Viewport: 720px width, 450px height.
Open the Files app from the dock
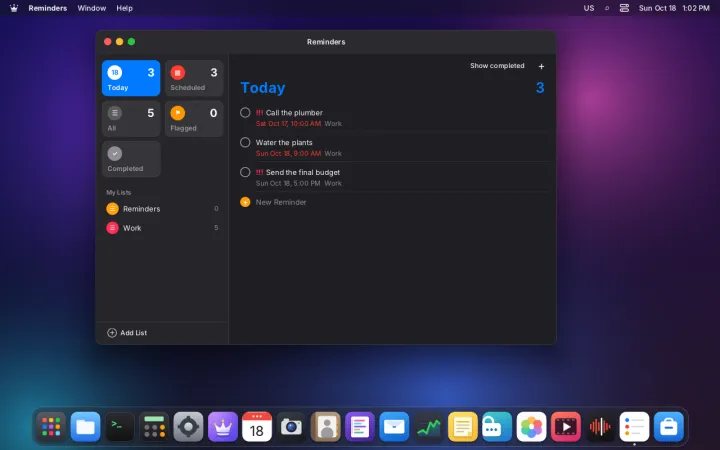click(85, 427)
